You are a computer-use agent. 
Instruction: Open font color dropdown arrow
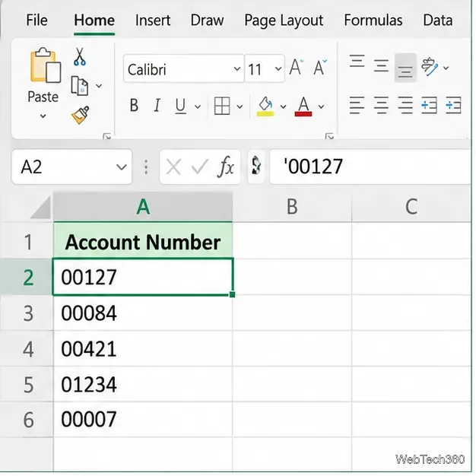(321, 107)
